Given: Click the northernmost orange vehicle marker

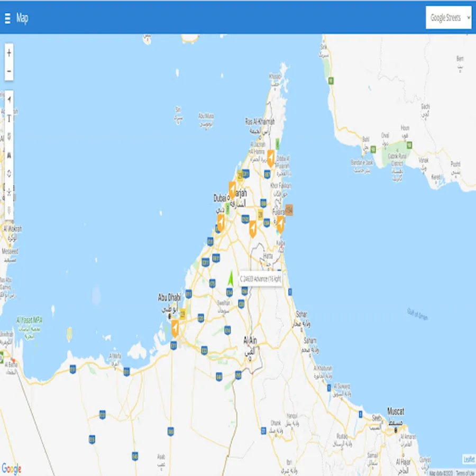Looking at the screenshot, I should (270, 158).
